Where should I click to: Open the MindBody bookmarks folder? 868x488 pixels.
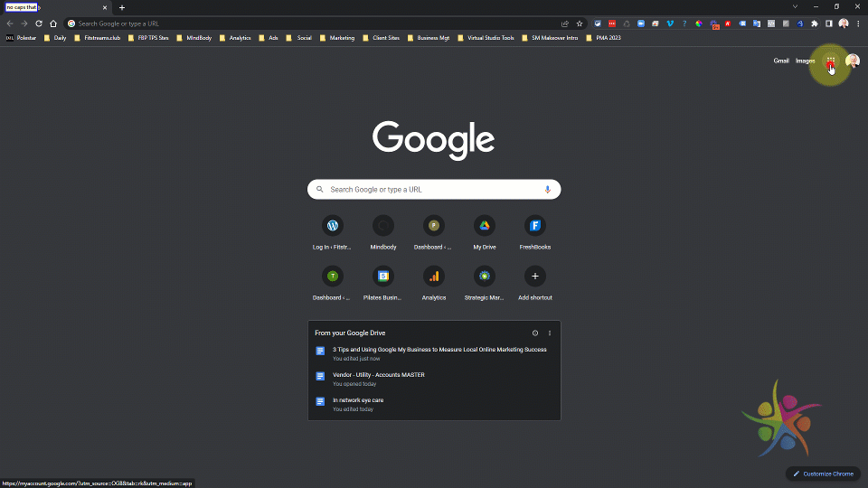click(193, 38)
